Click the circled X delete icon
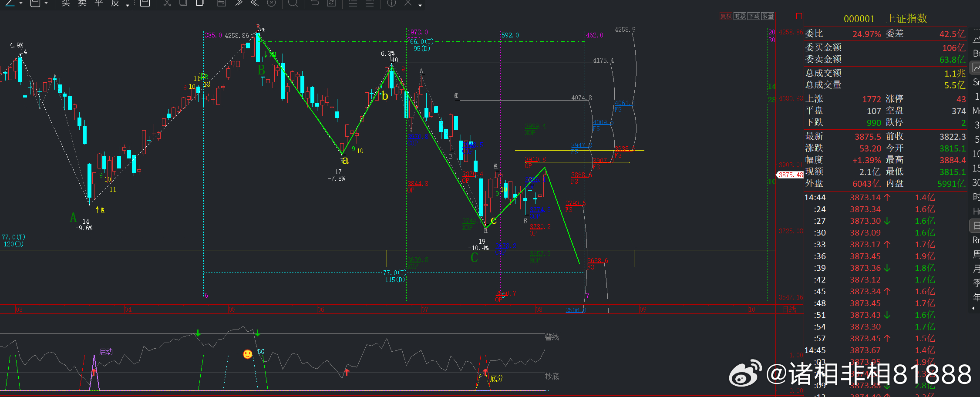The height and width of the screenshot is (397, 980). click(x=271, y=3)
